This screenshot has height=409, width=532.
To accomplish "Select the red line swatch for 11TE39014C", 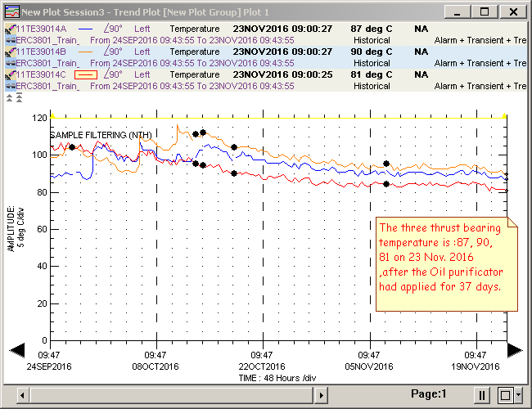I will click(86, 74).
